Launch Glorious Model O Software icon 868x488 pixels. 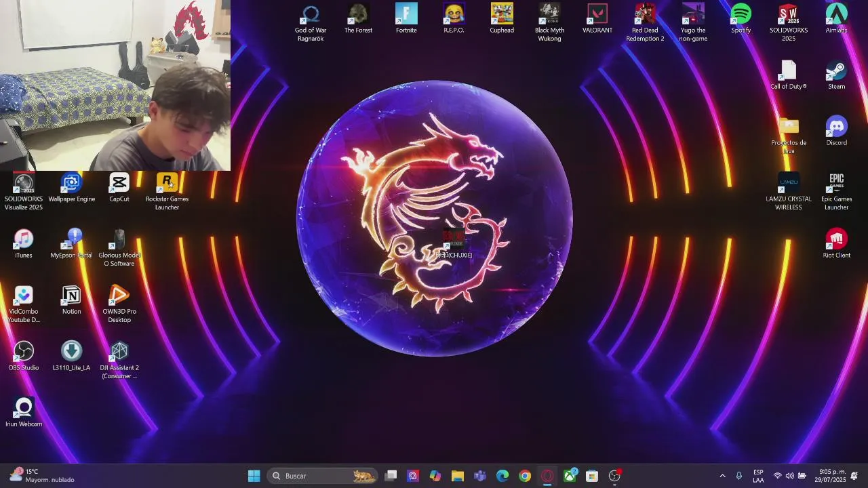[119, 248]
